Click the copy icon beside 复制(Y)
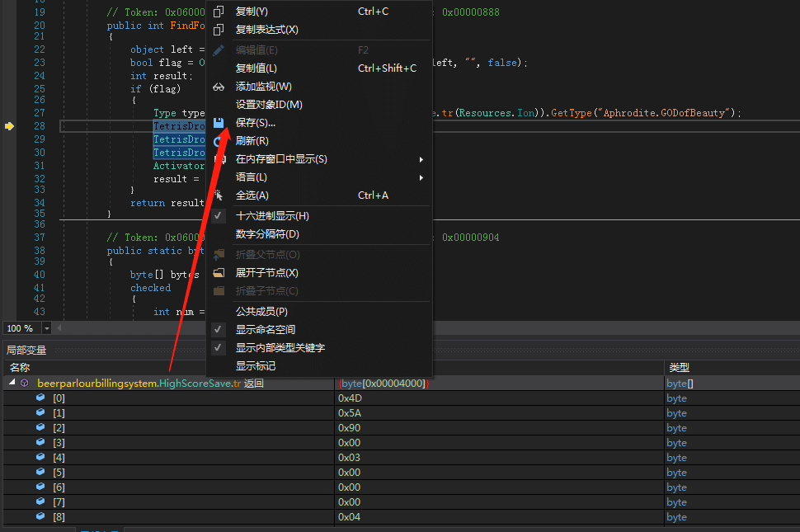Image resolution: width=800 pixels, height=532 pixels. pos(219,12)
